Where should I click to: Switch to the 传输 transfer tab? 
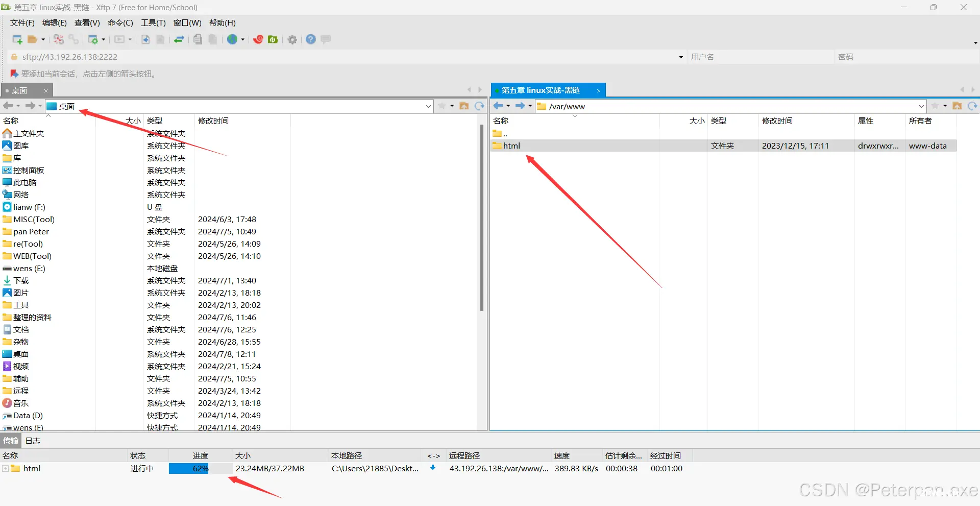pyautogui.click(x=11, y=441)
